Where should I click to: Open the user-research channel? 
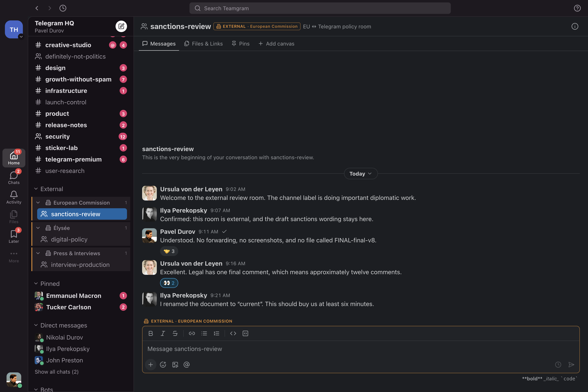point(81,171)
